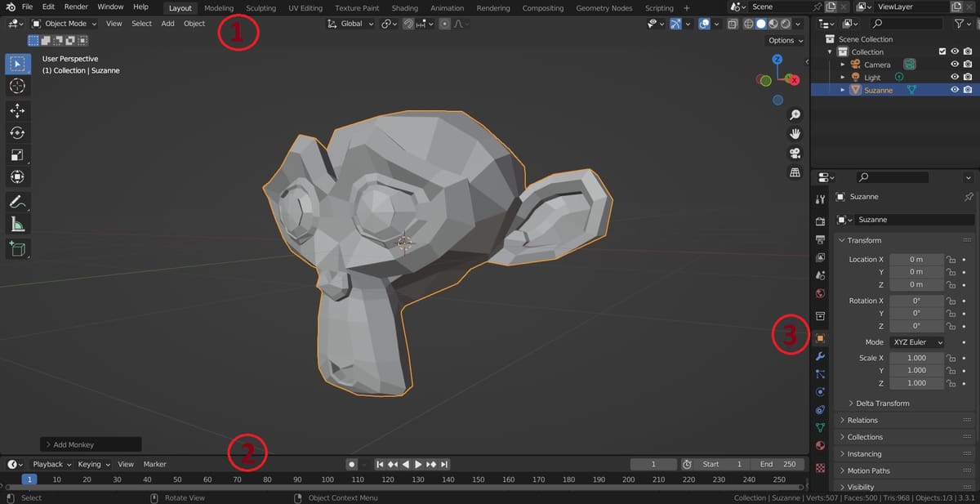Viewport: 980px width, 504px height.
Task: Toggle the camera view icon
Action: pyautogui.click(x=795, y=153)
